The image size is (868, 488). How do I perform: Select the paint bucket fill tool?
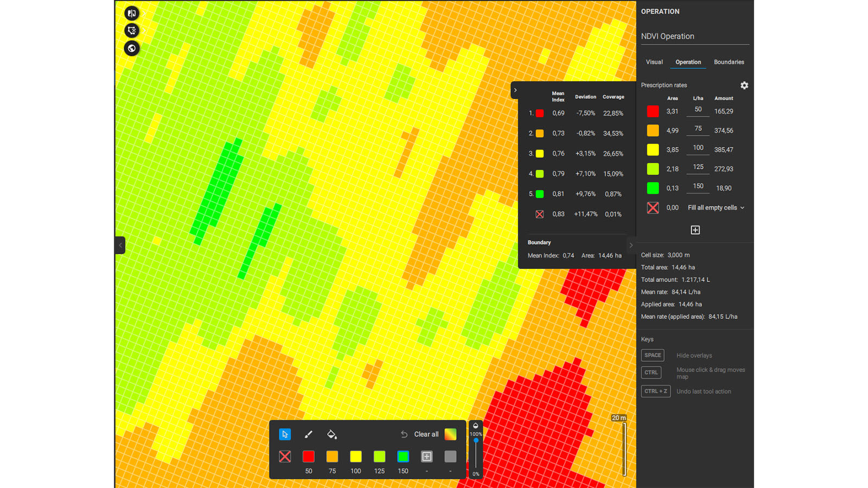click(x=332, y=434)
